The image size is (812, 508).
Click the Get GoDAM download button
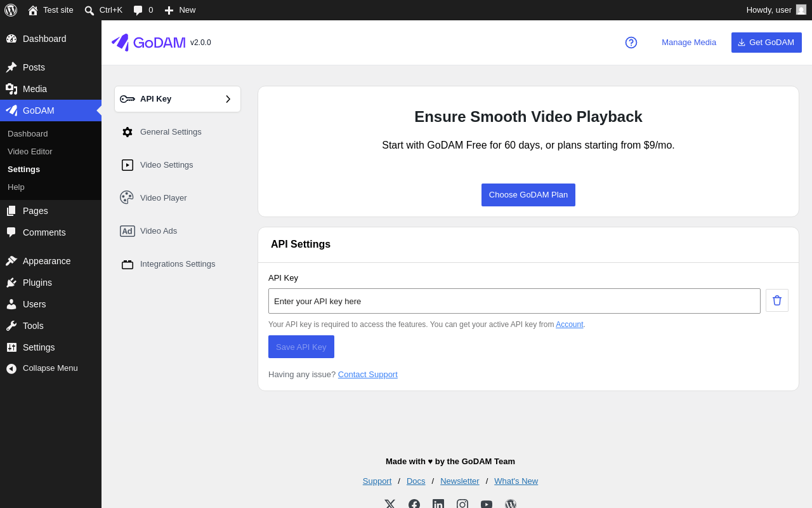[x=766, y=43]
